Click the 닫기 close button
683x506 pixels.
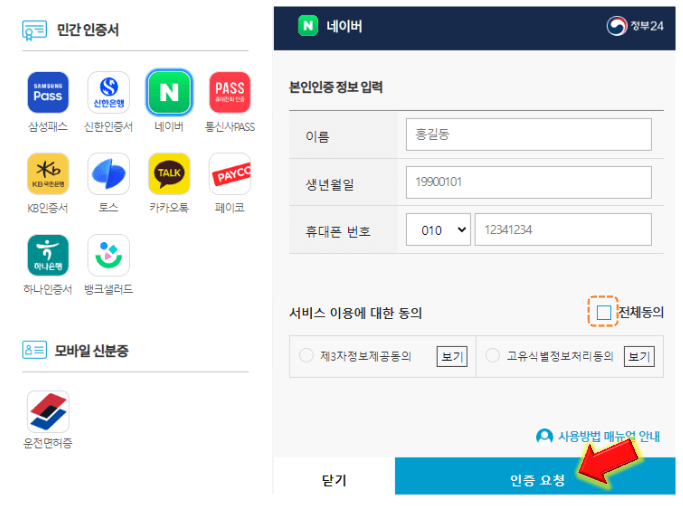(x=334, y=479)
